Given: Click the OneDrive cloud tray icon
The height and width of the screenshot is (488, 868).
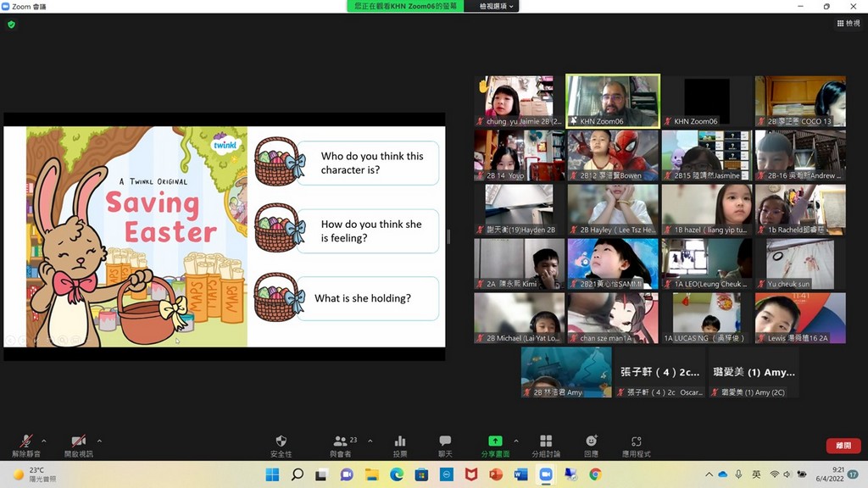Looking at the screenshot, I should pos(723,474).
